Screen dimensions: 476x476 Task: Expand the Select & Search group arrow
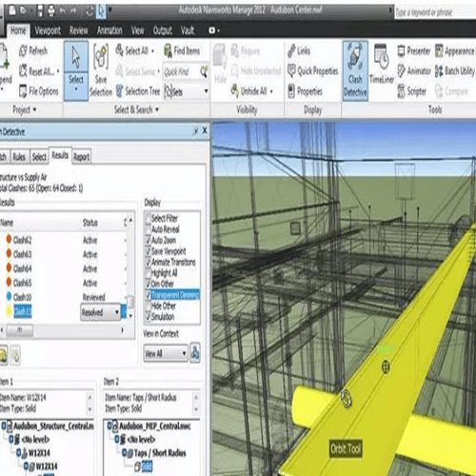(157, 109)
